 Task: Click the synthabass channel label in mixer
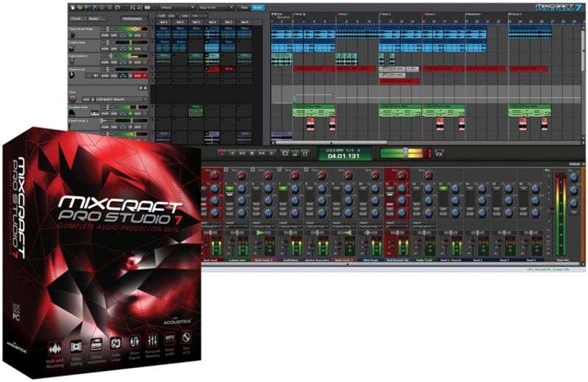tap(290, 260)
